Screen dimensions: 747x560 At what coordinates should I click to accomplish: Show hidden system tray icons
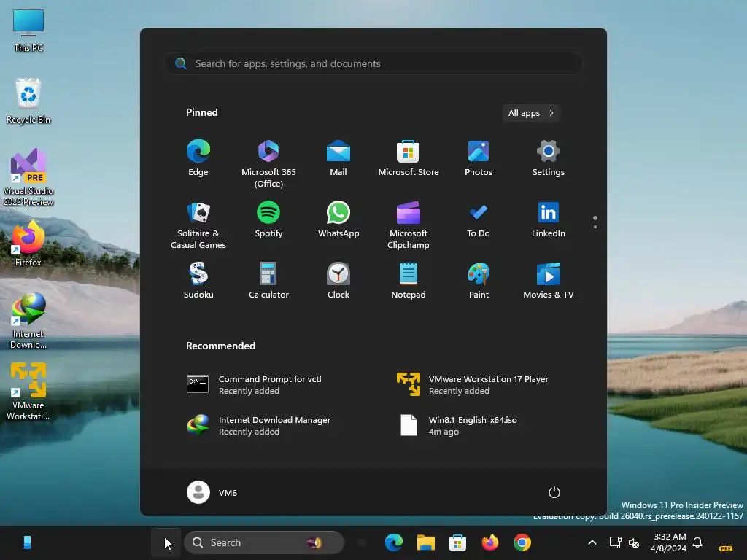[x=592, y=542]
